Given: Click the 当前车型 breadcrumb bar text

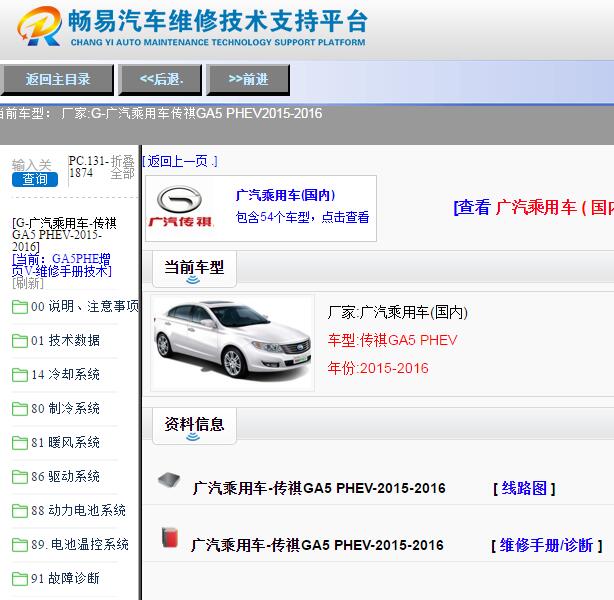Looking at the screenshot, I should (x=161, y=114).
